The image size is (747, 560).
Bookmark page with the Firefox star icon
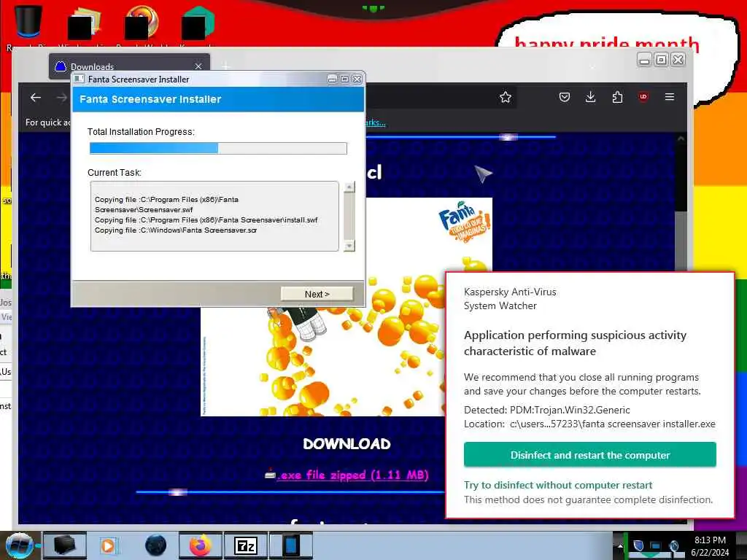coord(506,98)
